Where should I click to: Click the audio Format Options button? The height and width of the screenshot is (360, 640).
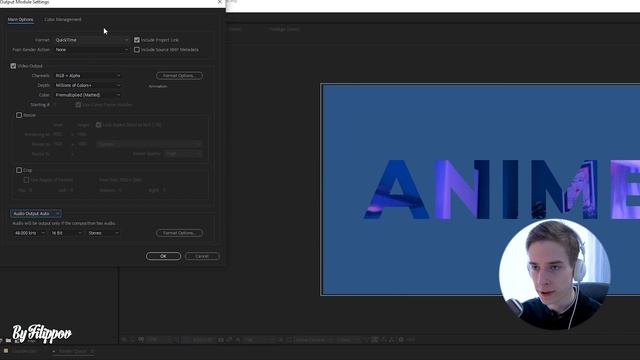point(179,233)
